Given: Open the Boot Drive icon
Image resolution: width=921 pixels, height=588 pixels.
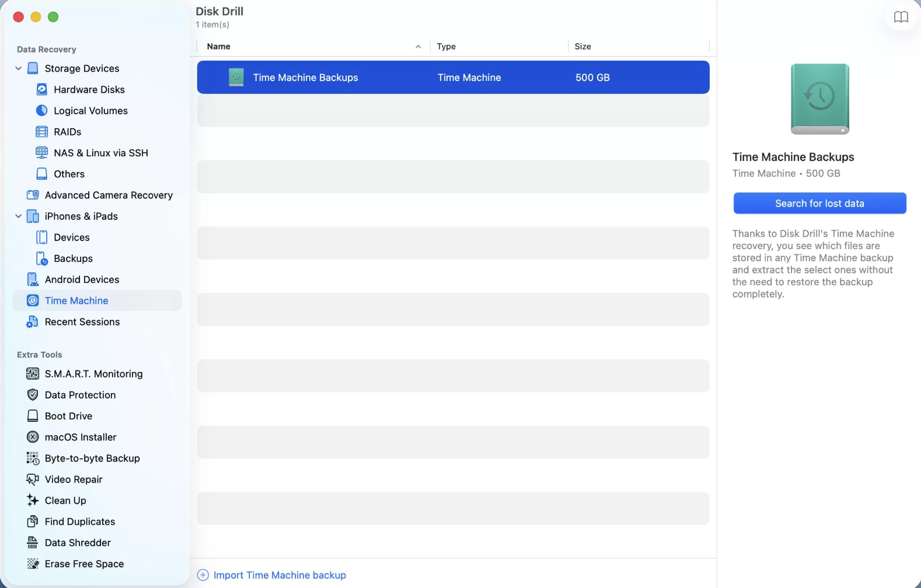Looking at the screenshot, I should (33, 416).
